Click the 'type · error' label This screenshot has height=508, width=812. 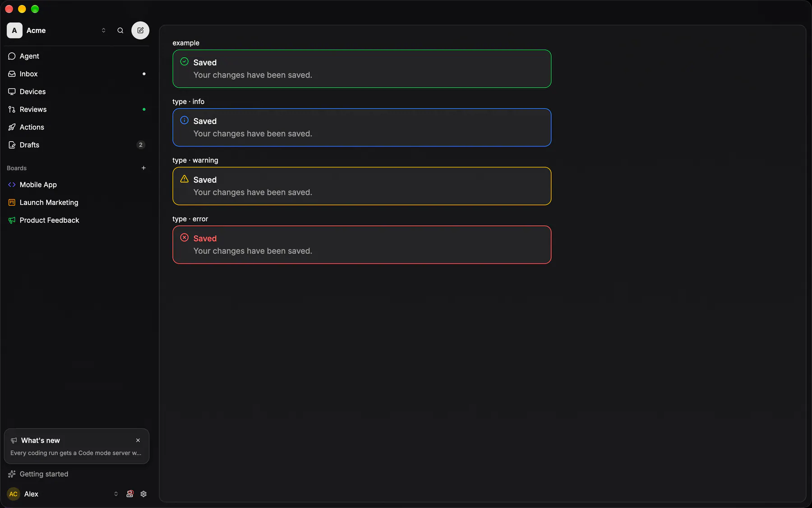[190, 219]
